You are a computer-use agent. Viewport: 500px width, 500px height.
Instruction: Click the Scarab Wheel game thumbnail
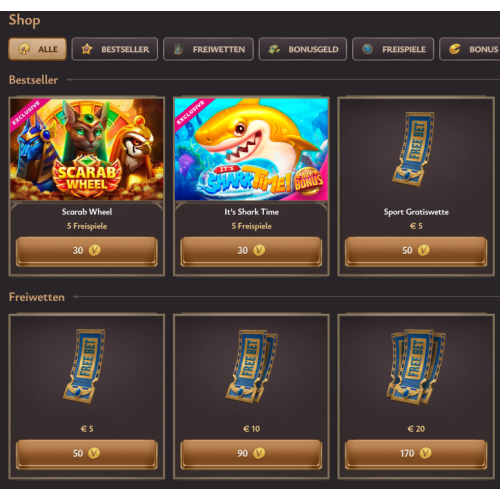(x=87, y=149)
